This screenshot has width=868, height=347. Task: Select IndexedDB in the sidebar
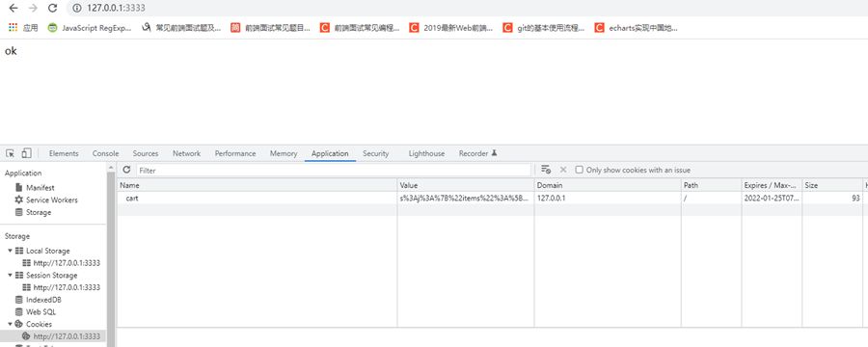coord(43,300)
